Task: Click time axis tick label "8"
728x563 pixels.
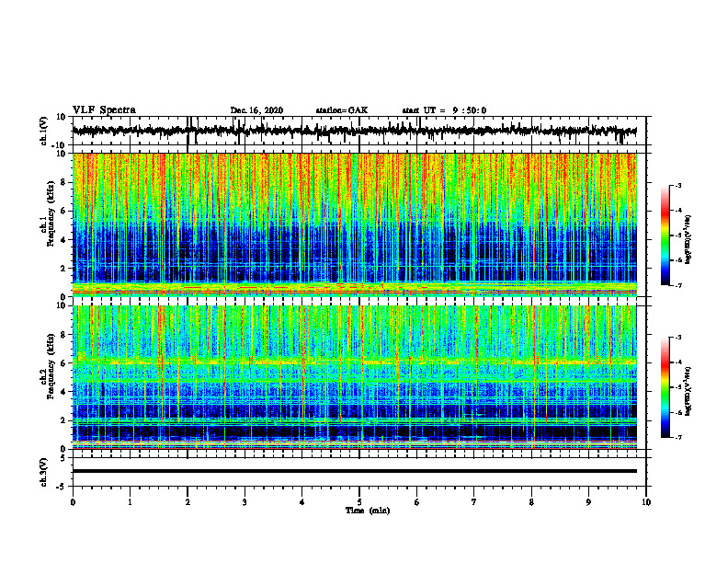Action: pos(531,502)
